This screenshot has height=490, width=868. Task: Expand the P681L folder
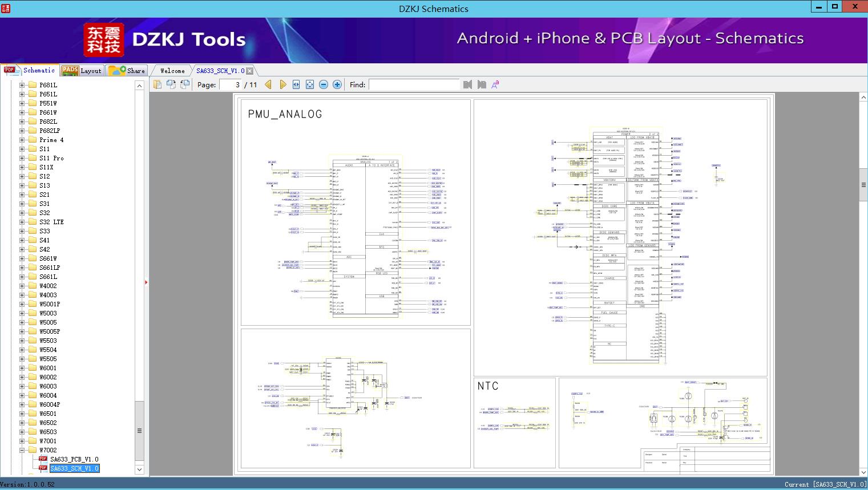click(x=22, y=85)
